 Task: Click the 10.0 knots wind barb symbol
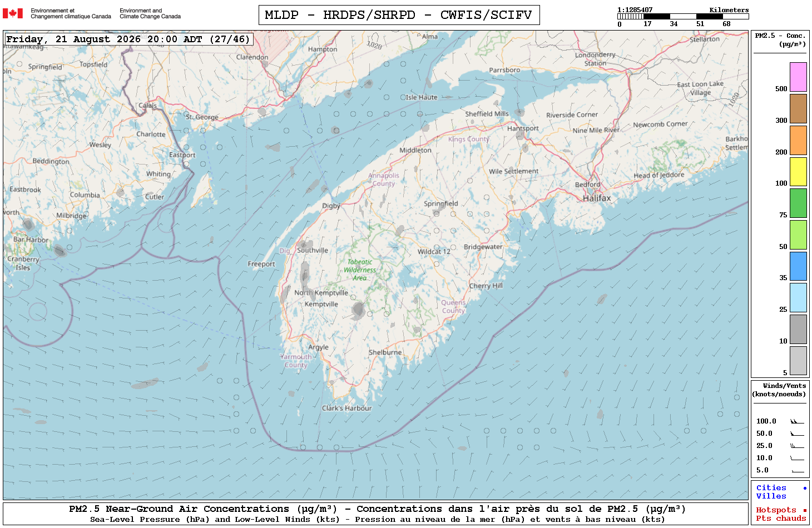[x=797, y=458]
